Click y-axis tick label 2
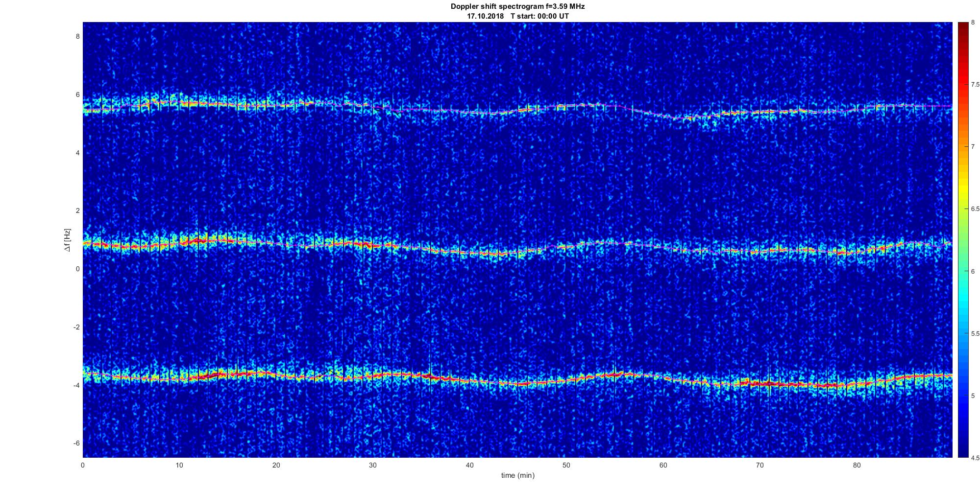980x491 pixels. click(x=77, y=210)
